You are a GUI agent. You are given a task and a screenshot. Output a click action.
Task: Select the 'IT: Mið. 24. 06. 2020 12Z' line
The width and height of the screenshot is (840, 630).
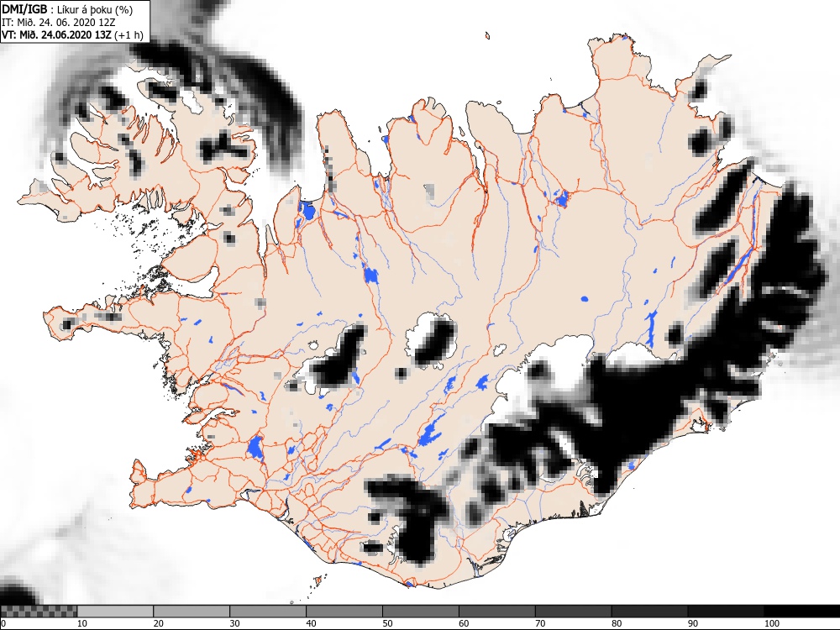(x=59, y=23)
